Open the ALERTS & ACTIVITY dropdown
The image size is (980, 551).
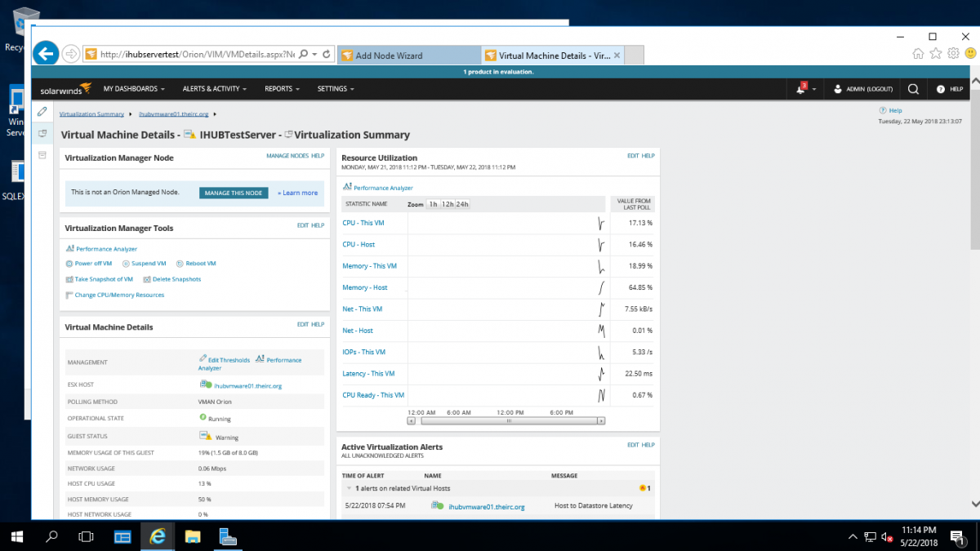214,88
